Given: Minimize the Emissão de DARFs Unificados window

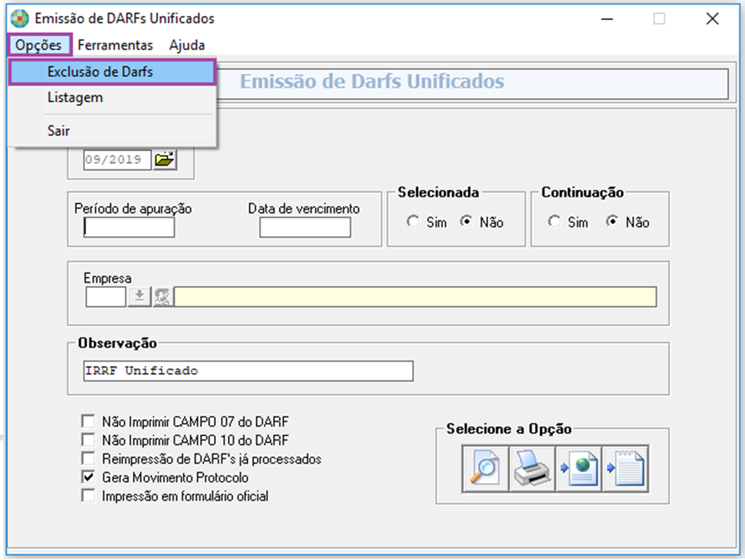Looking at the screenshot, I should pyautogui.click(x=606, y=19).
